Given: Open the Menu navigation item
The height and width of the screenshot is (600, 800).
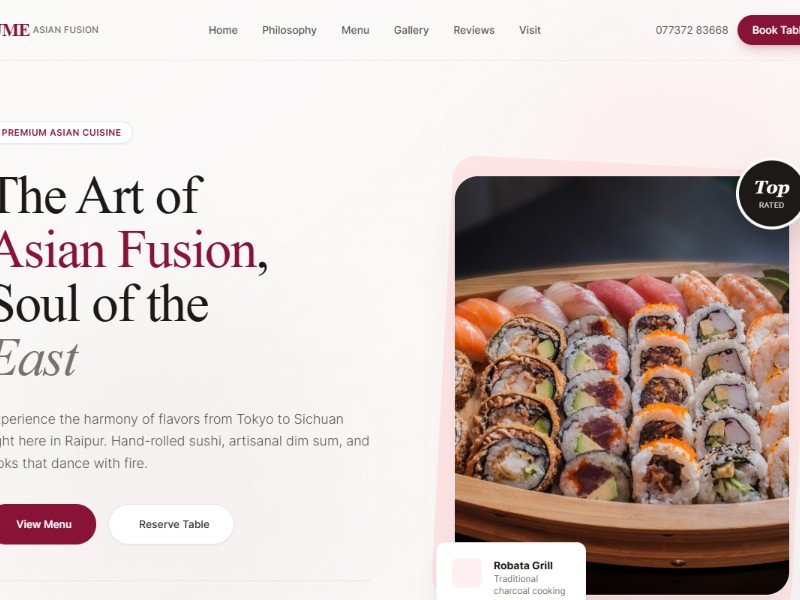Looking at the screenshot, I should point(355,30).
